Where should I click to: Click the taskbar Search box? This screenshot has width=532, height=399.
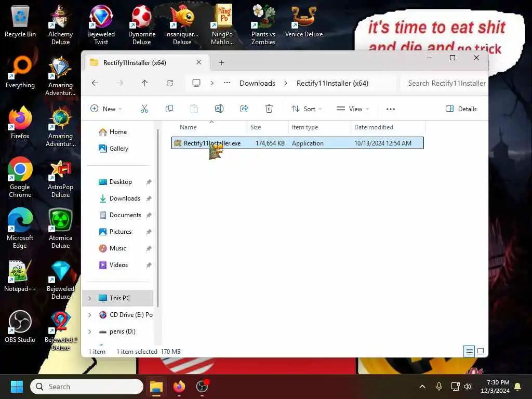tap(87, 387)
